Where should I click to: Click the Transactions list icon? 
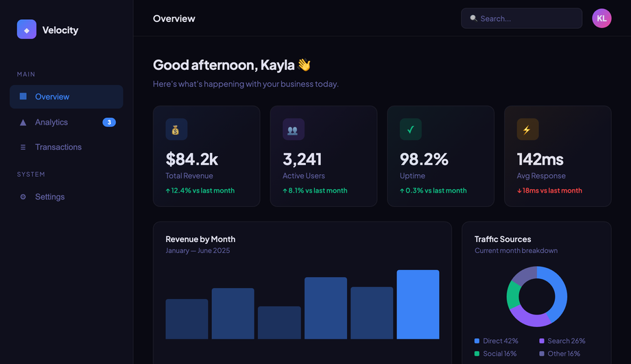click(x=23, y=147)
